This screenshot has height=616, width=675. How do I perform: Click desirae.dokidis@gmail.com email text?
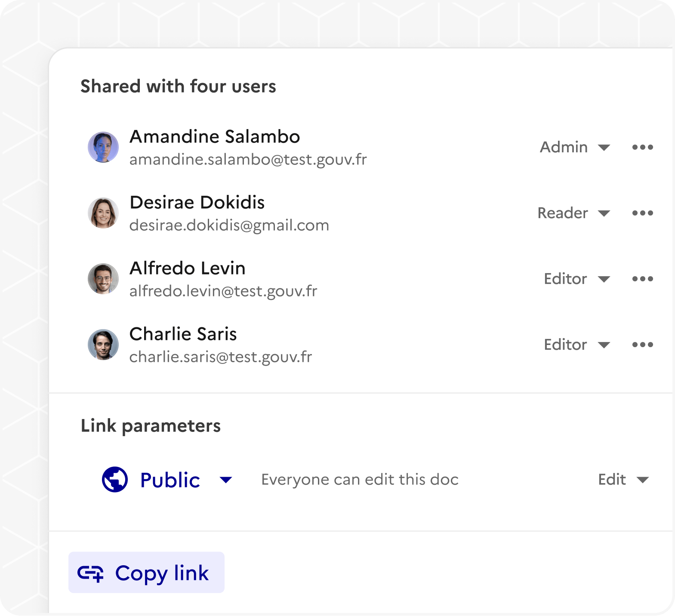[x=229, y=225]
